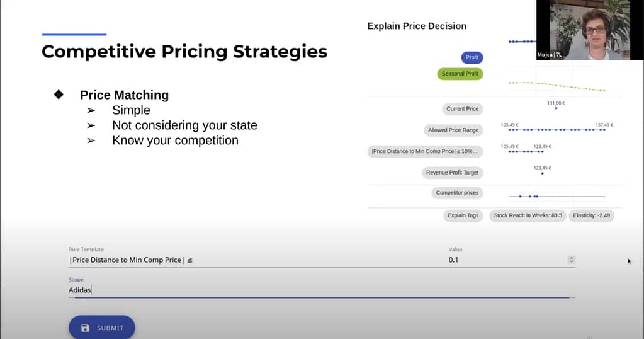Screen dimensions: 644x339
Task: Click the Submit button
Action: coord(102,328)
